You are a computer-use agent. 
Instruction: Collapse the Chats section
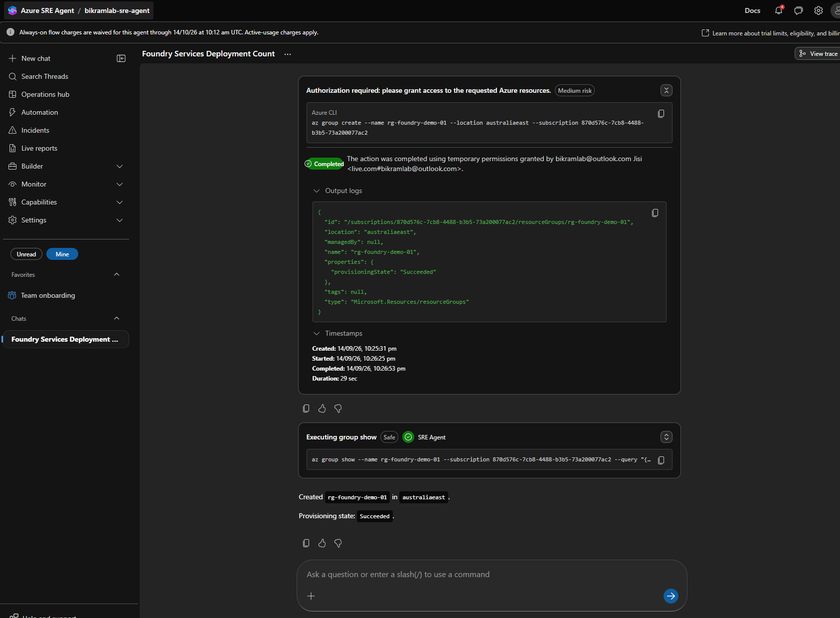117,318
